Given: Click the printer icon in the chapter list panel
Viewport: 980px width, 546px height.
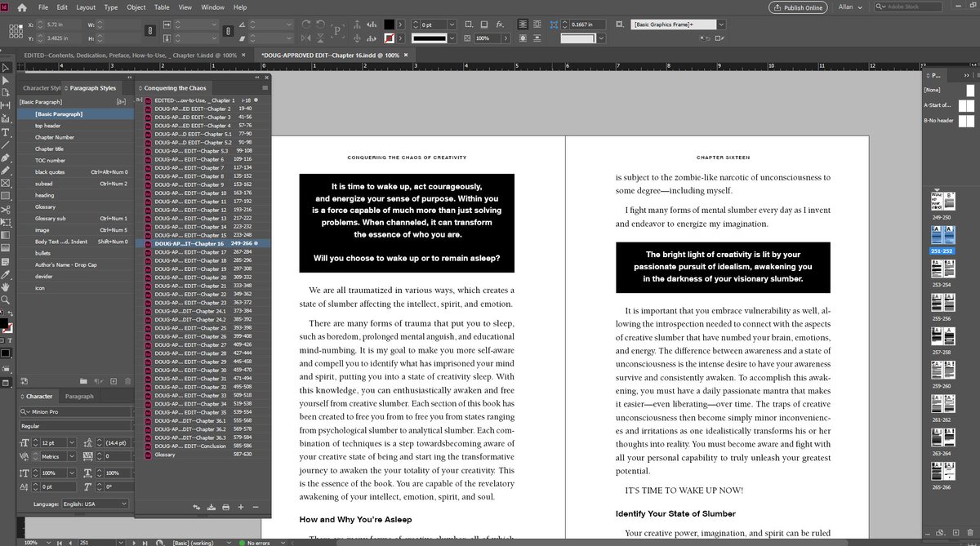Looking at the screenshot, I should pos(225,508).
